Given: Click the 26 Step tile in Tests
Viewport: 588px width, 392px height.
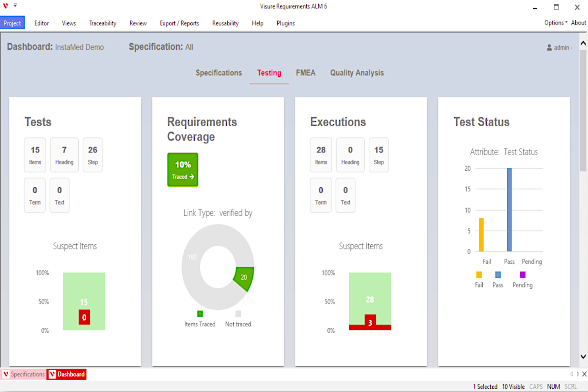Looking at the screenshot, I should [x=93, y=155].
